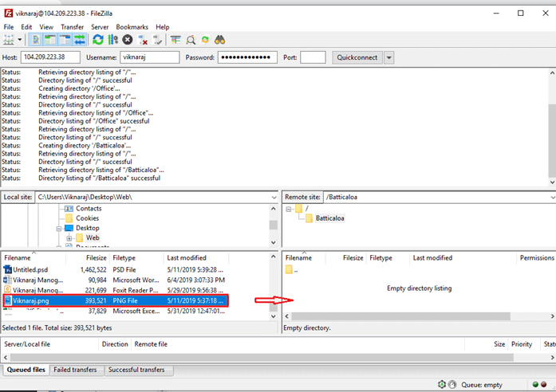
Task: Click the FileZilla title bar logo
Action: (x=8, y=14)
